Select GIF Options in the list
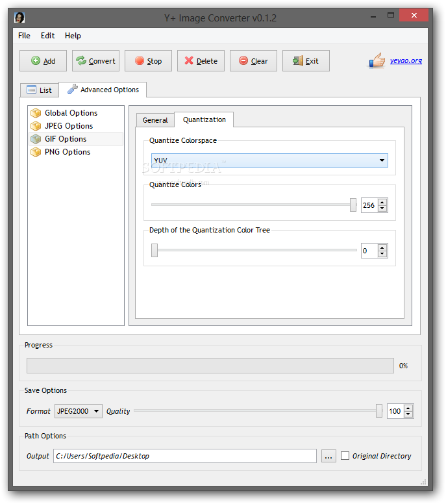The image size is (446, 504). (x=76, y=139)
